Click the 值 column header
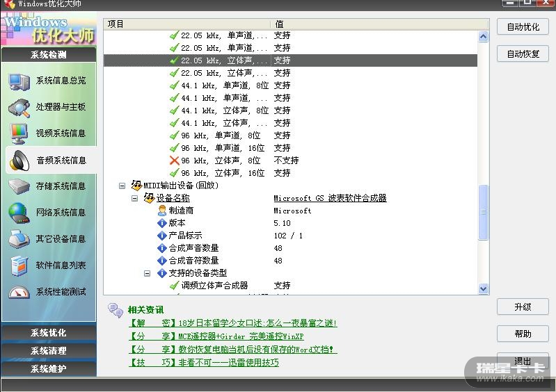Screen dimensions: 556x392 (379, 24)
